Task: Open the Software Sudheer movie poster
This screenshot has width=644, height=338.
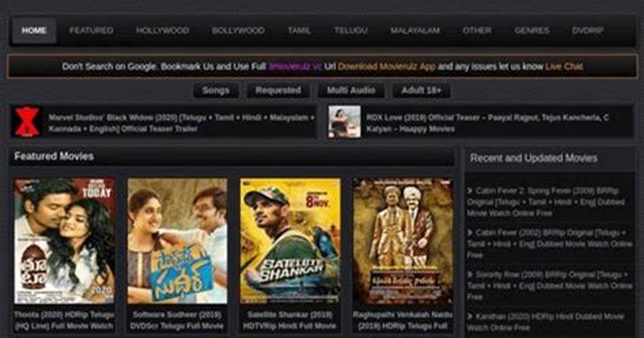Action: (177, 241)
